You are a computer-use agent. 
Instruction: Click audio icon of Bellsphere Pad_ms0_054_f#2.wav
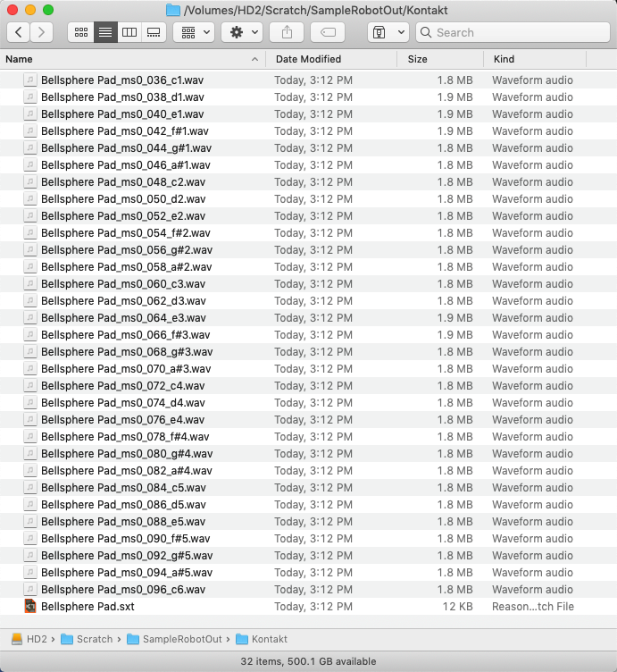tap(30, 232)
